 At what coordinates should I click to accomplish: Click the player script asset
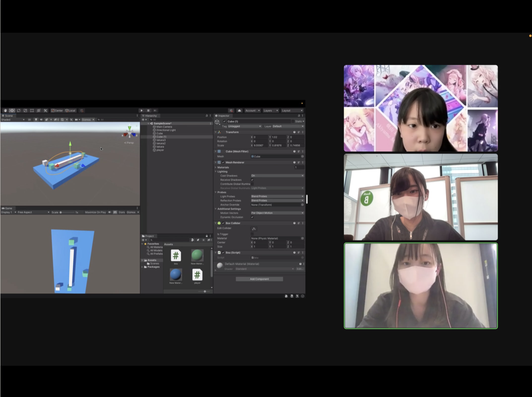point(197,275)
